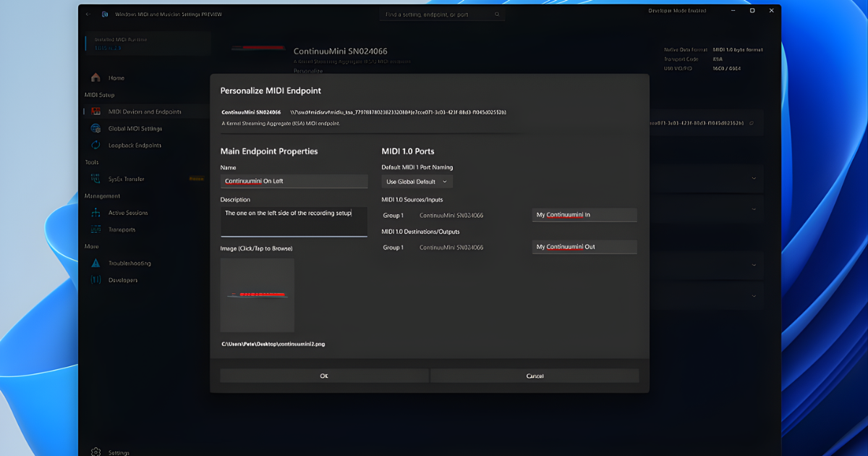Click the Personalize MIDI Endpoint dialog title

click(271, 90)
